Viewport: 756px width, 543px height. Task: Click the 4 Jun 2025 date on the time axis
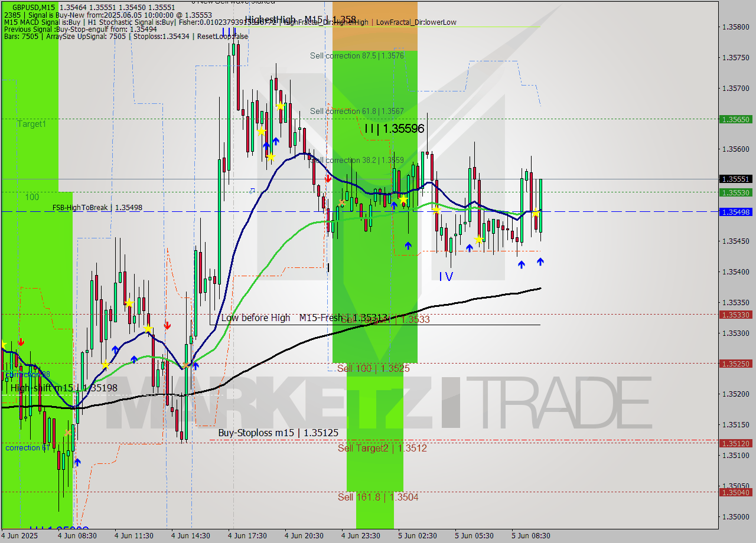(19, 536)
